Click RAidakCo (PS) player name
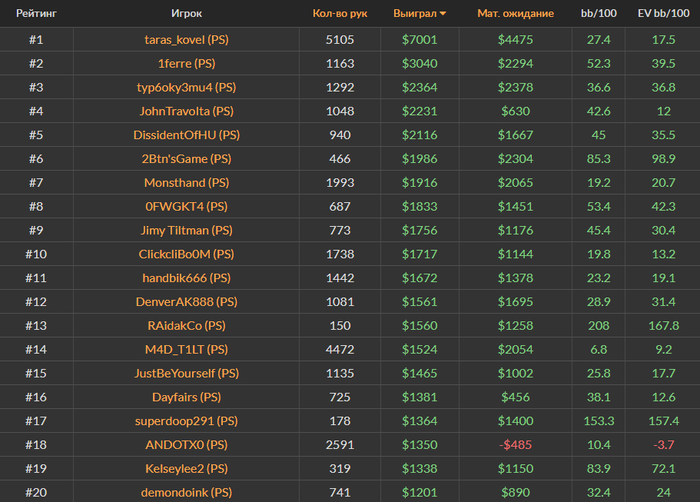Screen dimensions: 700x502 [x=187, y=326]
